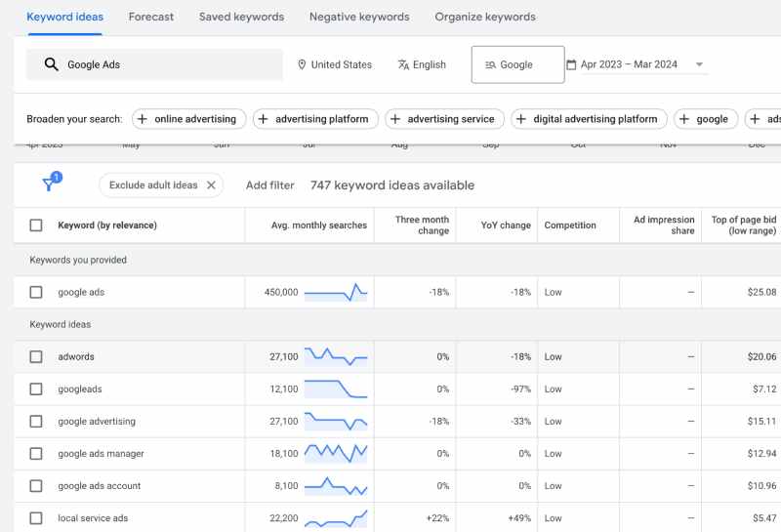Open the Google search networks selector
This screenshot has height=532, width=781.
pyautogui.click(x=517, y=64)
